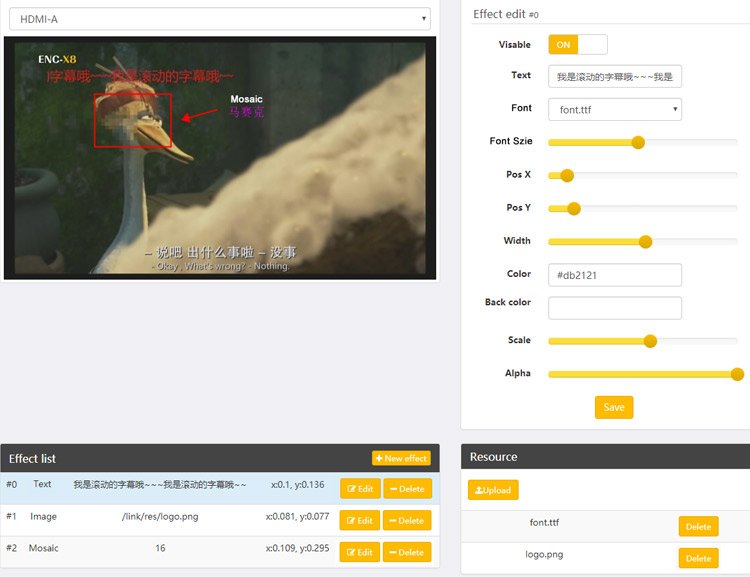Click the 'Image' type cell in row #1
Screen dimensions: 750x577
pyautogui.click(x=44, y=516)
